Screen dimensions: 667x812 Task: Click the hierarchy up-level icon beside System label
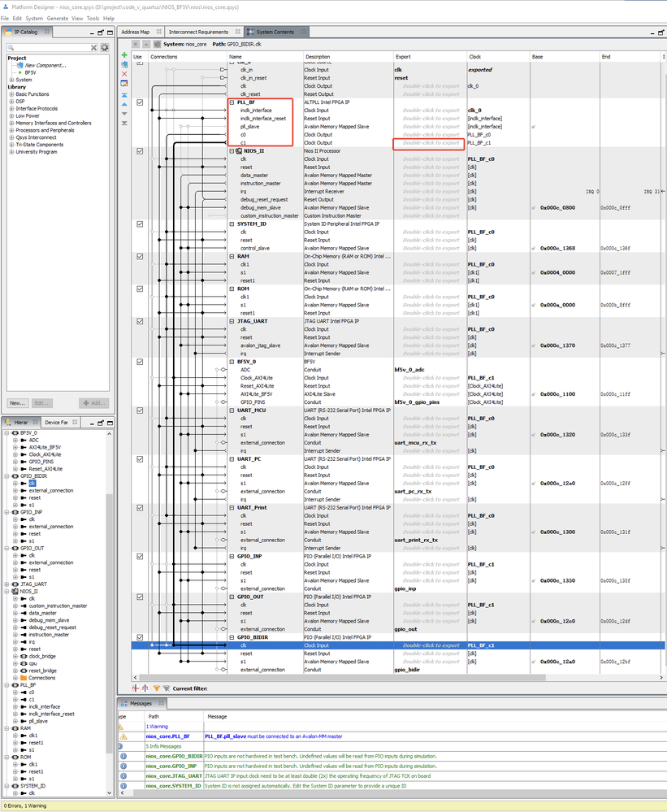[136, 45]
